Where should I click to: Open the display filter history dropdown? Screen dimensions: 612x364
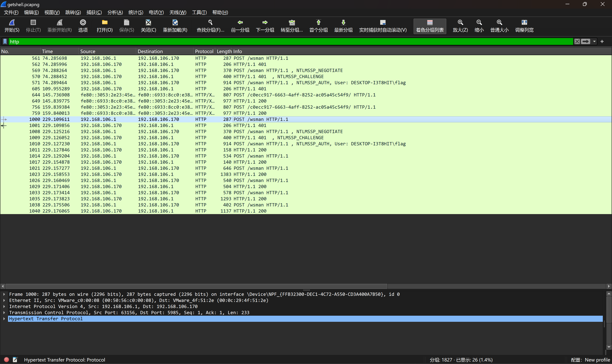594,41
